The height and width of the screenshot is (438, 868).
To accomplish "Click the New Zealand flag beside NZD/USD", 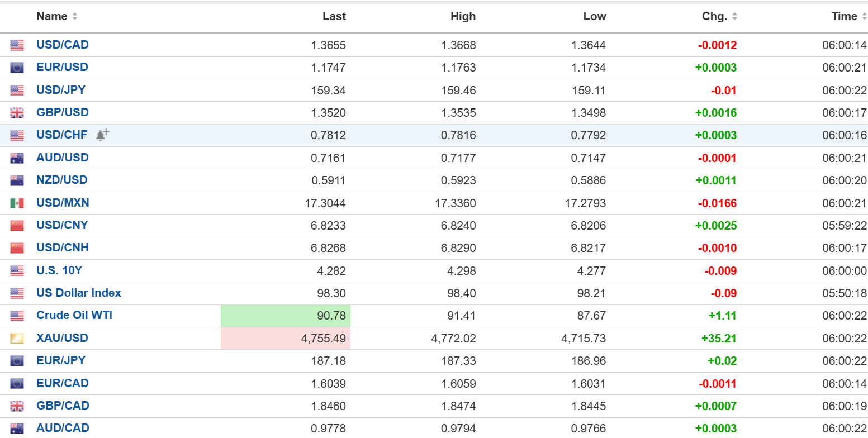I will click(17, 180).
